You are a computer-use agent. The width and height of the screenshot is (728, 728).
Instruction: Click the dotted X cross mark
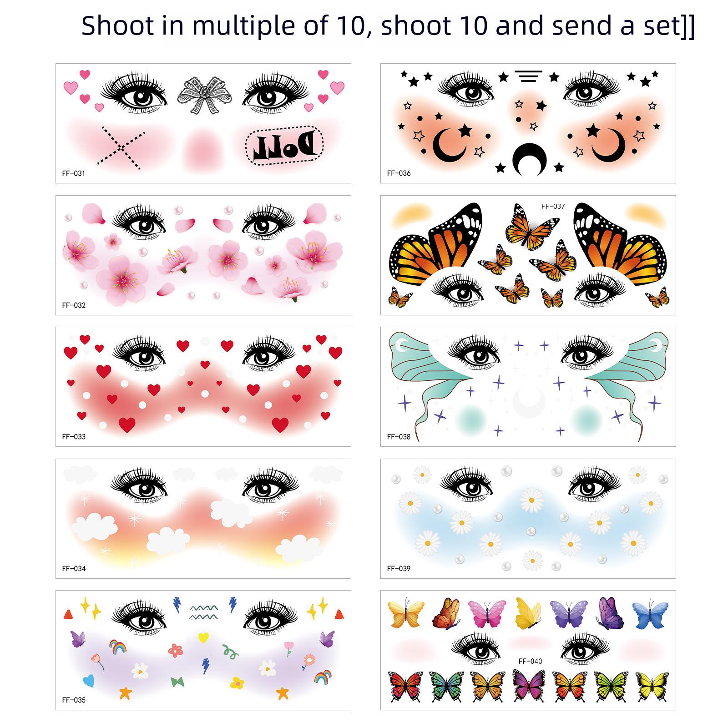pyautogui.click(x=121, y=148)
